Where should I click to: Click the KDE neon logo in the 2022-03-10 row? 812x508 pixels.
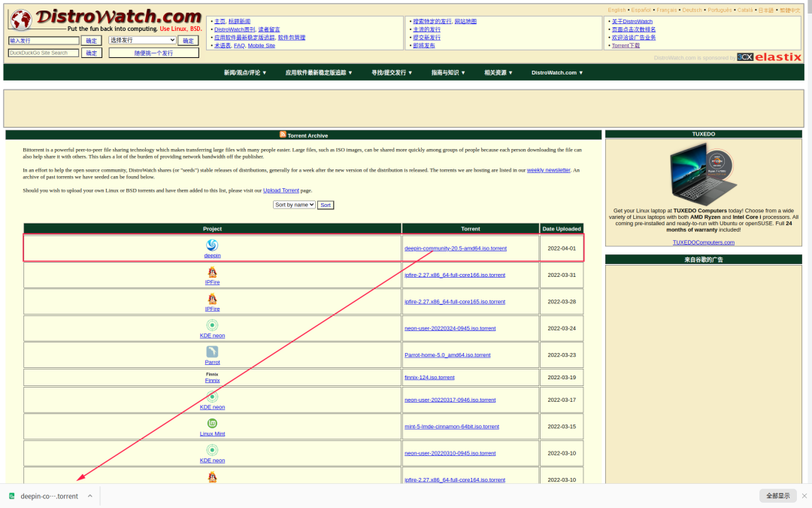(212, 450)
